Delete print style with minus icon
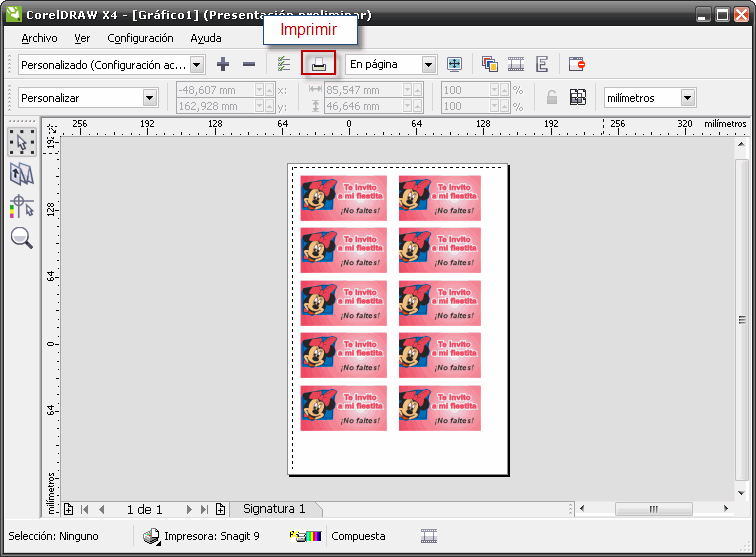This screenshot has height=557, width=756. [249, 64]
